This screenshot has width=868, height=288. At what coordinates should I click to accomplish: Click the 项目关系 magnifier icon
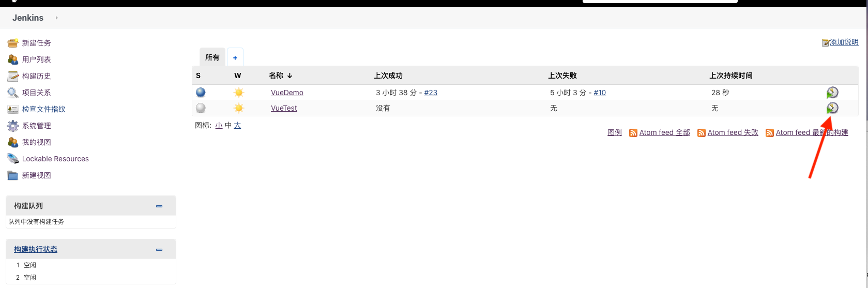13,93
